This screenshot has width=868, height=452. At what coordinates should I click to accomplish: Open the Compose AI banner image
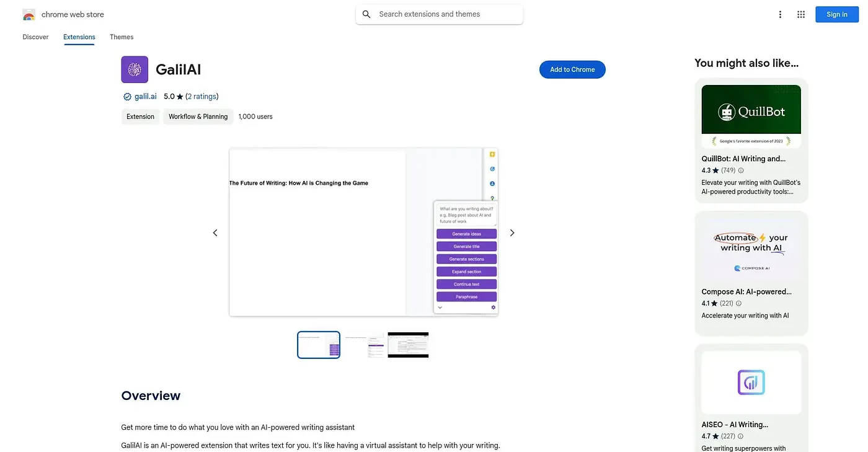point(751,249)
